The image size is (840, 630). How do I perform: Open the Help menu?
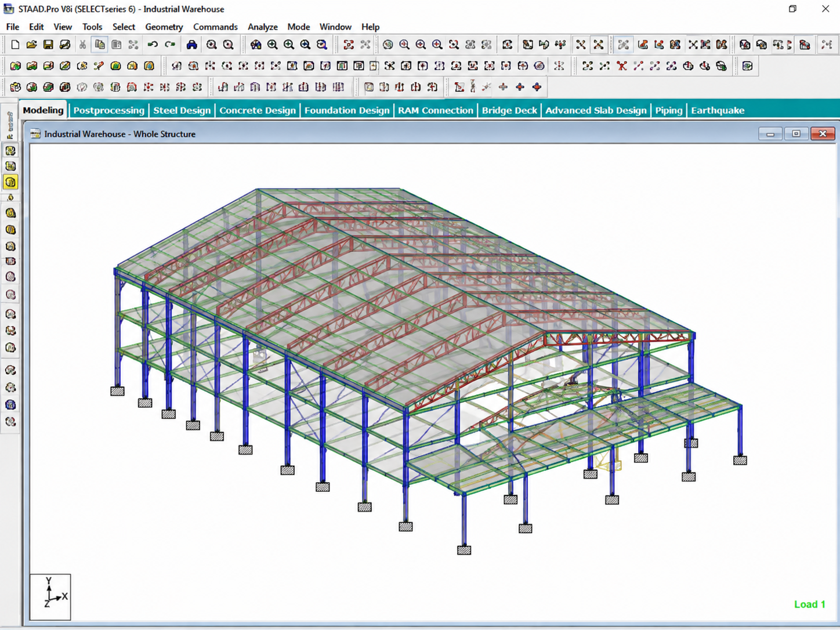point(370,27)
